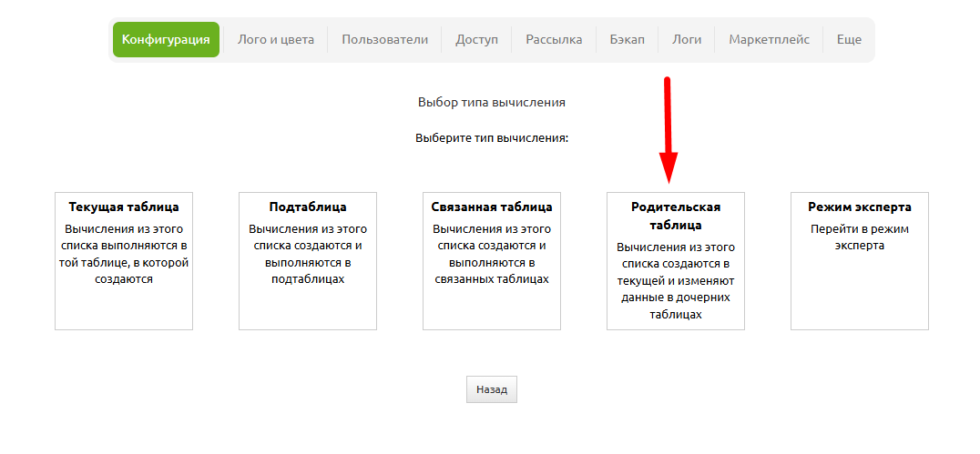Click the Выбор типа вычисления heading

click(x=492, y=102)
